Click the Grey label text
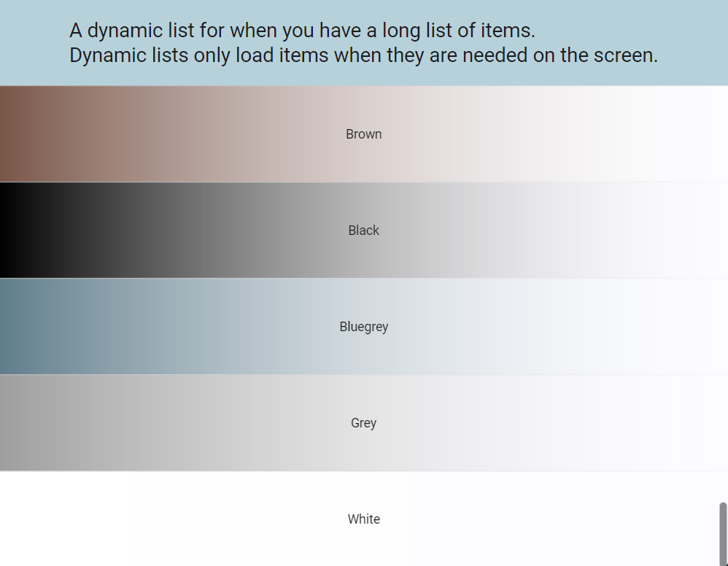The image size is (728, 566). click(x=364, y=423)
